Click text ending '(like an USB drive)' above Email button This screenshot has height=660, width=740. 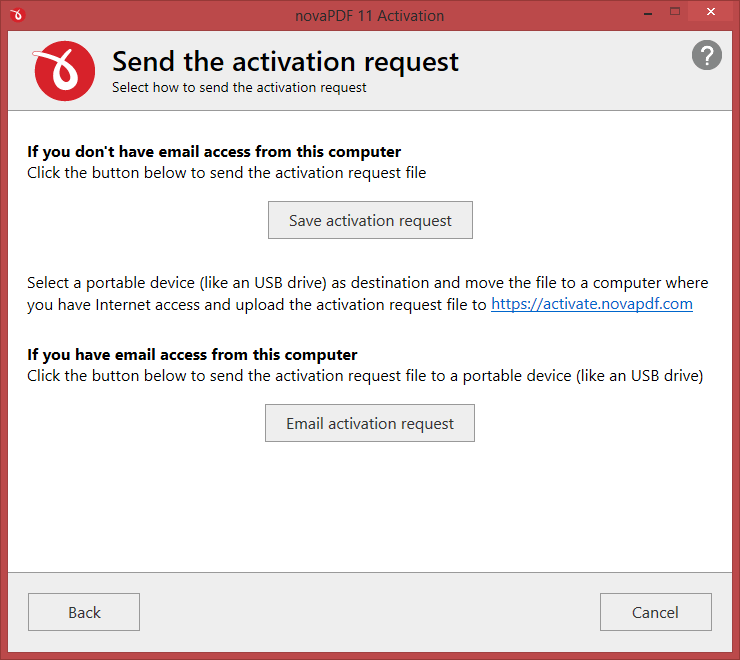[x=365, y=376]
